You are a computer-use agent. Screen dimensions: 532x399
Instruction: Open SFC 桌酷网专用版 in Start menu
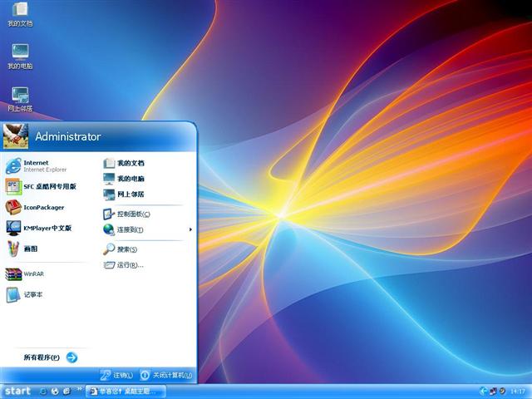(47, 186)
